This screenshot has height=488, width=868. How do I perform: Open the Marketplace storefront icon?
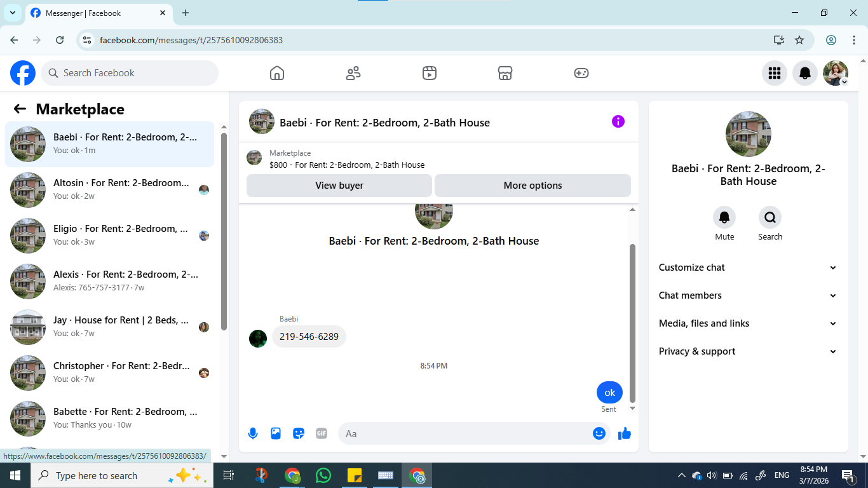click(x=505, y=73)
